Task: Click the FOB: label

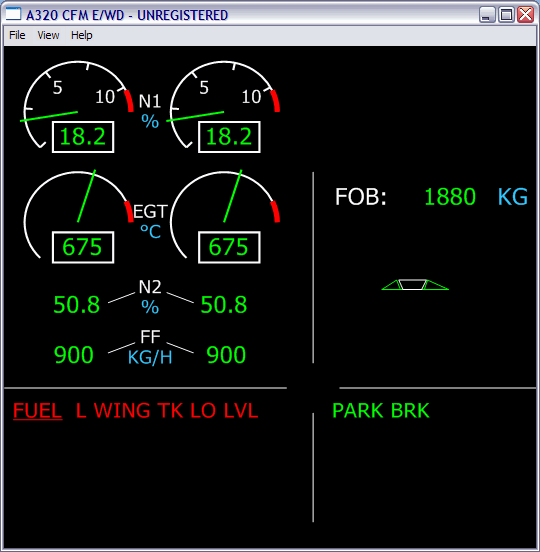Action: [360, 196]
